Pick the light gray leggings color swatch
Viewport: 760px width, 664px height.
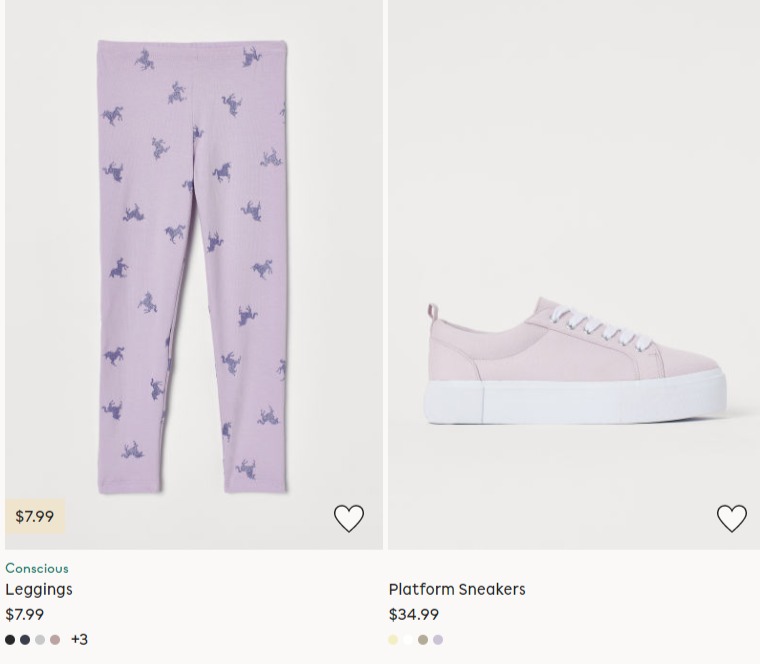point(40,640)
